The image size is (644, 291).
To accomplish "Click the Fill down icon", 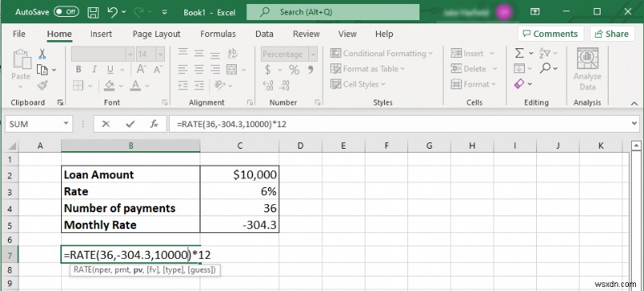I will [519, 68].
